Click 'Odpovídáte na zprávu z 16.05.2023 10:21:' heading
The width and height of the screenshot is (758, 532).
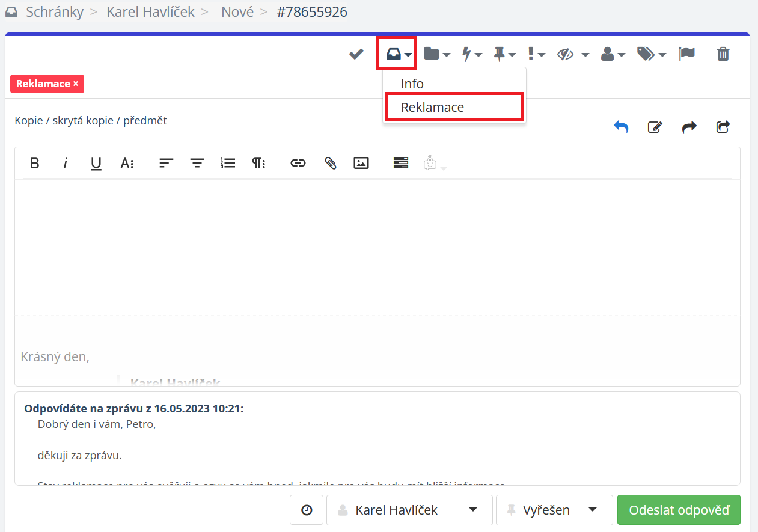click(133, 409)
